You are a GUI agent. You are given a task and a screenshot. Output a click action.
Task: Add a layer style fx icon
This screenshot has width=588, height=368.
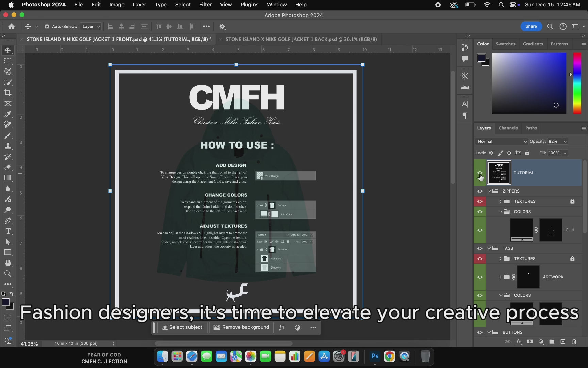point(519,342)
